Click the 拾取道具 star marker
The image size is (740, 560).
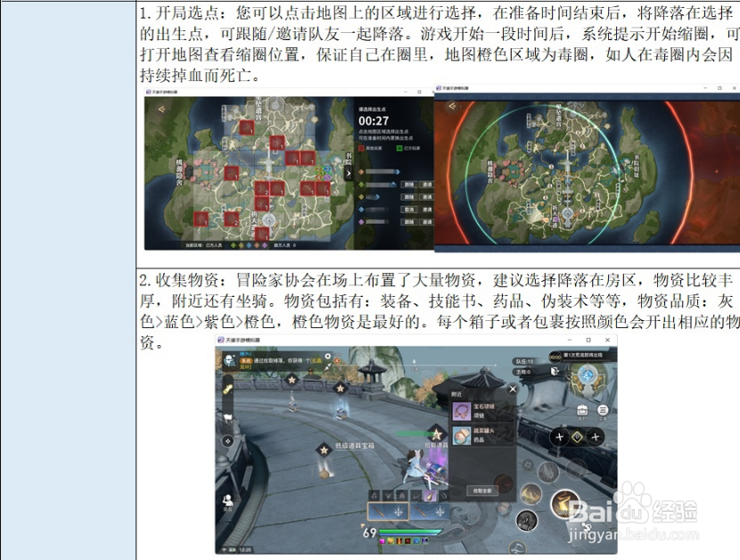click(437, 434)
